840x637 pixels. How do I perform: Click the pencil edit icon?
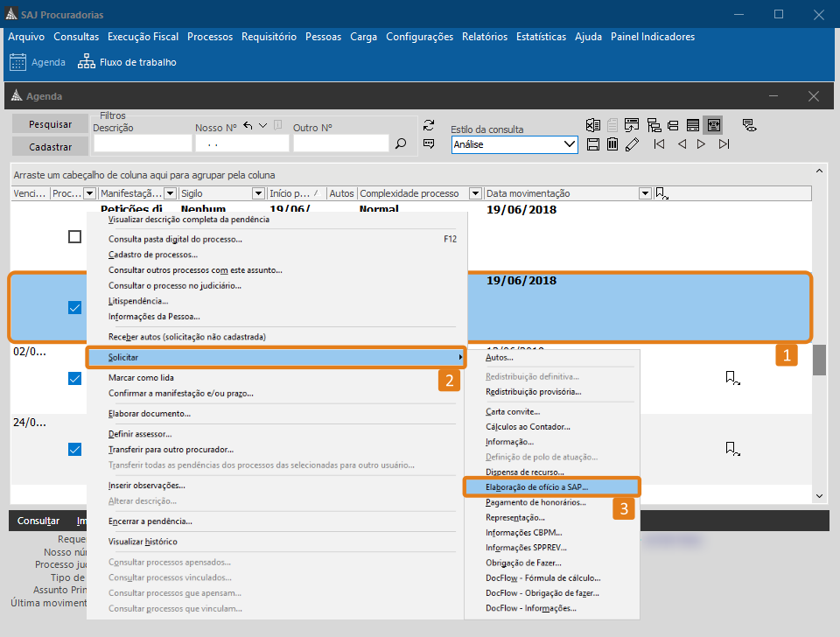coord(632,144)
